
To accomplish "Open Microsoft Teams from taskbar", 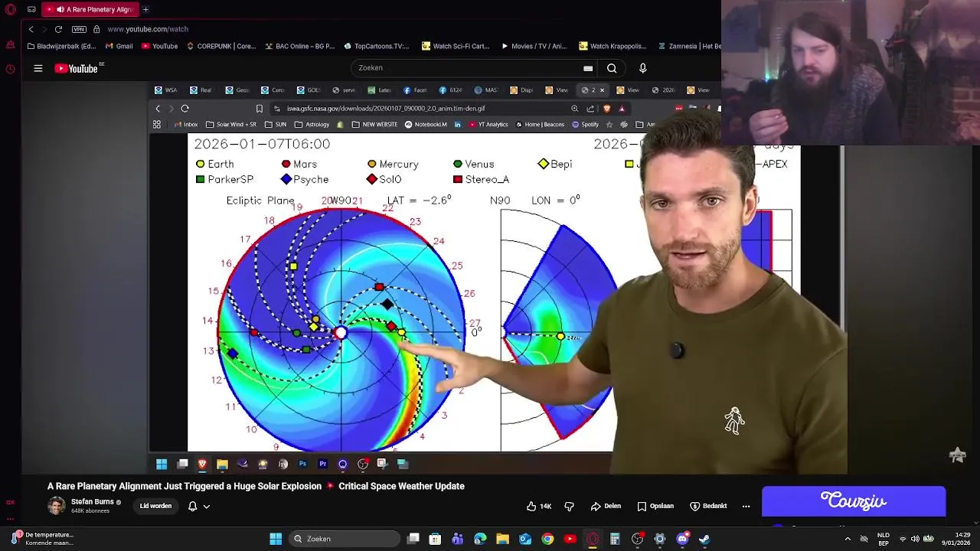I will (458, 539).
